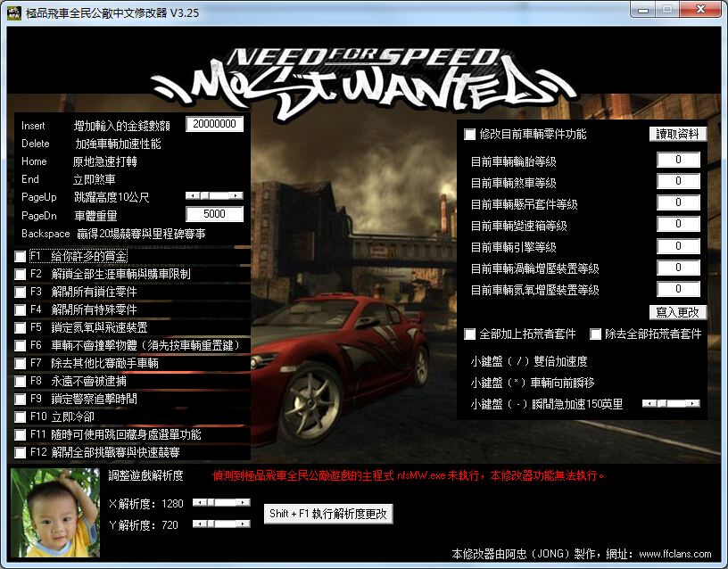Screen dimensions: 728x569
Task: Click the www.ffclans.com website text
Action: [x=674, y=553]
